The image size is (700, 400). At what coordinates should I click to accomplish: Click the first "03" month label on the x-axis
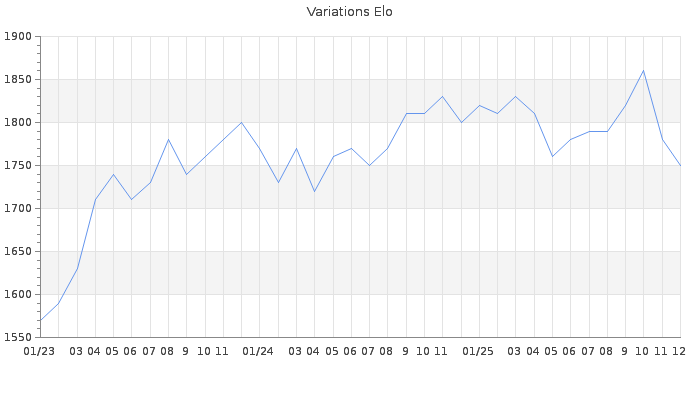pos(76,352)
